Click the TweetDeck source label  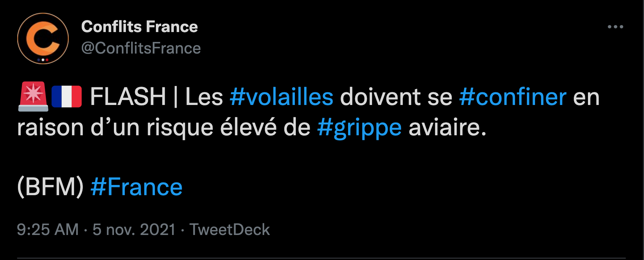pyautogui.click(x=230, y=230)
